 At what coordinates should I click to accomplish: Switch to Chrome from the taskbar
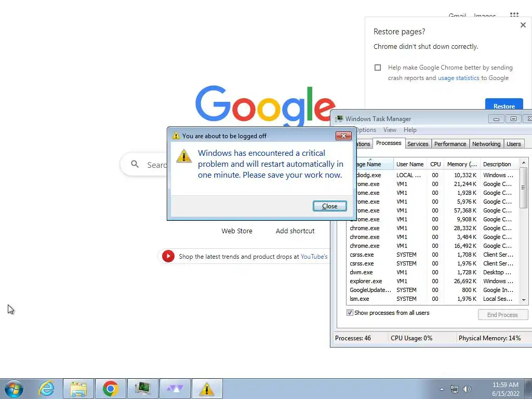coord(110,389)
